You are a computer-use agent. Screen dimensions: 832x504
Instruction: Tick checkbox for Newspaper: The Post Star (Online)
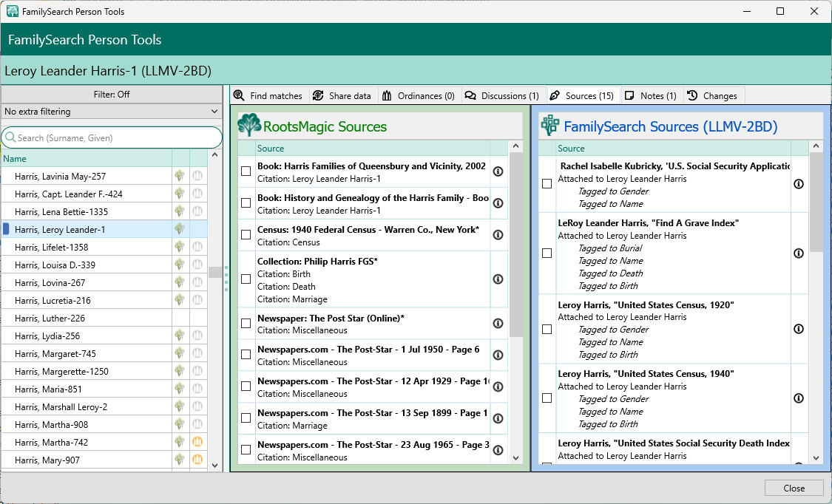point(246,324)
